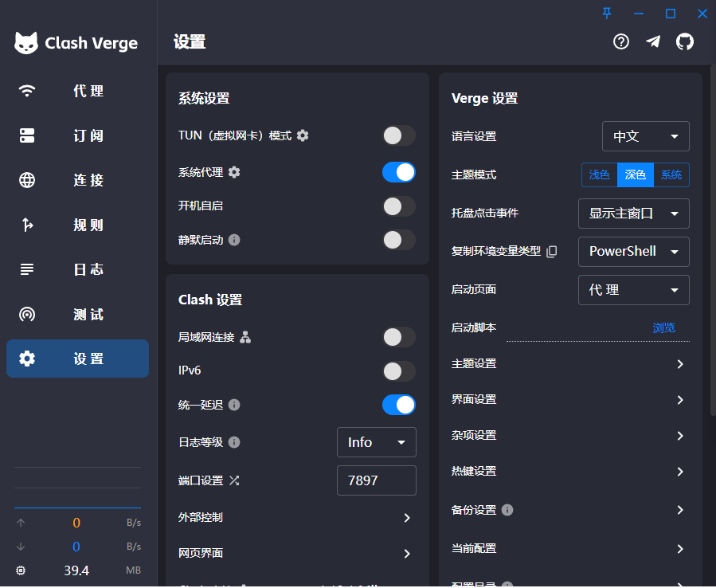Open 托盘点击事件 dropdown 显示主窗口

coord(634,214)
